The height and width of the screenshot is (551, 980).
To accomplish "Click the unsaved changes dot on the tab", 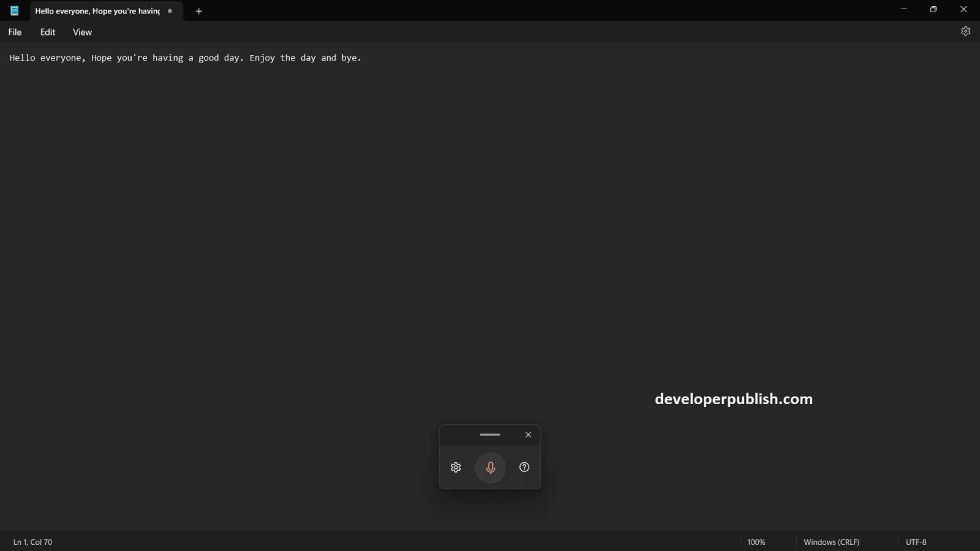I will point(170,11).
